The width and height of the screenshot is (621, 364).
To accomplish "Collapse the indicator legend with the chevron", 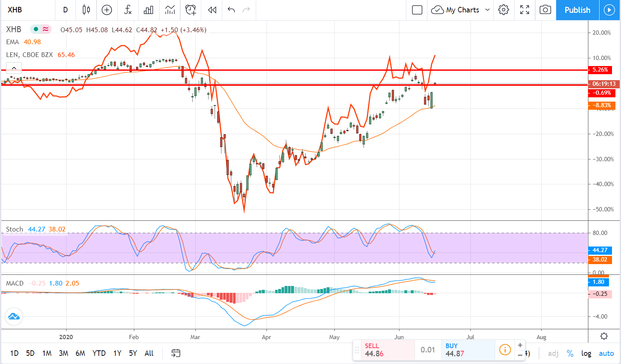I will click(14, 68).
